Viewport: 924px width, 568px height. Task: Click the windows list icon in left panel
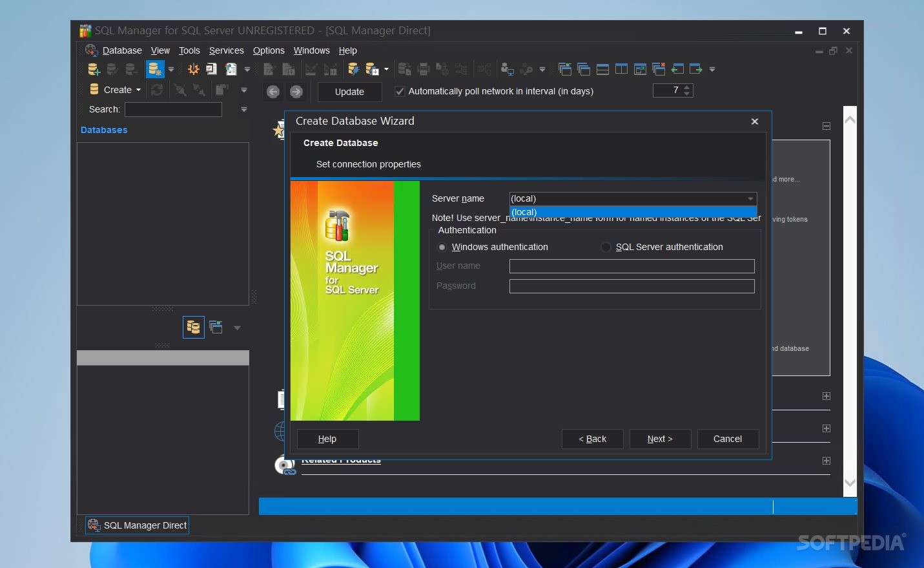tap(216, 328)
